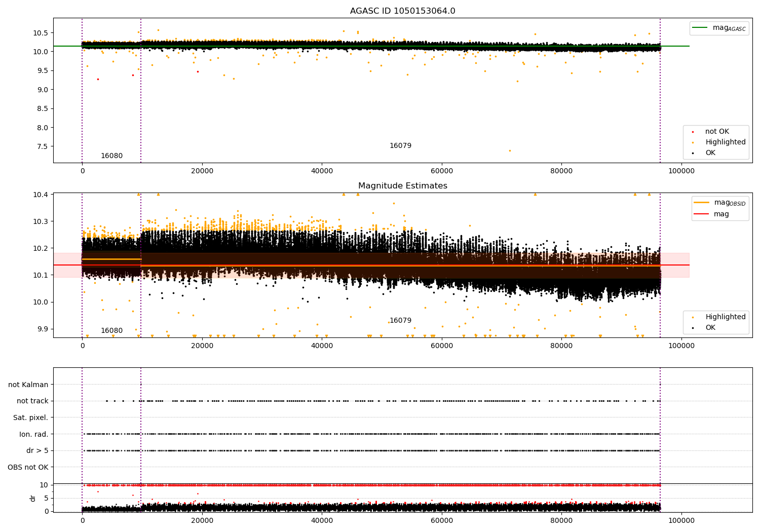Viewport: 760px width, 532px height.
Task: Click '80000' x-tick under Magnitude Estimates plot
Action: coord(561,346)
